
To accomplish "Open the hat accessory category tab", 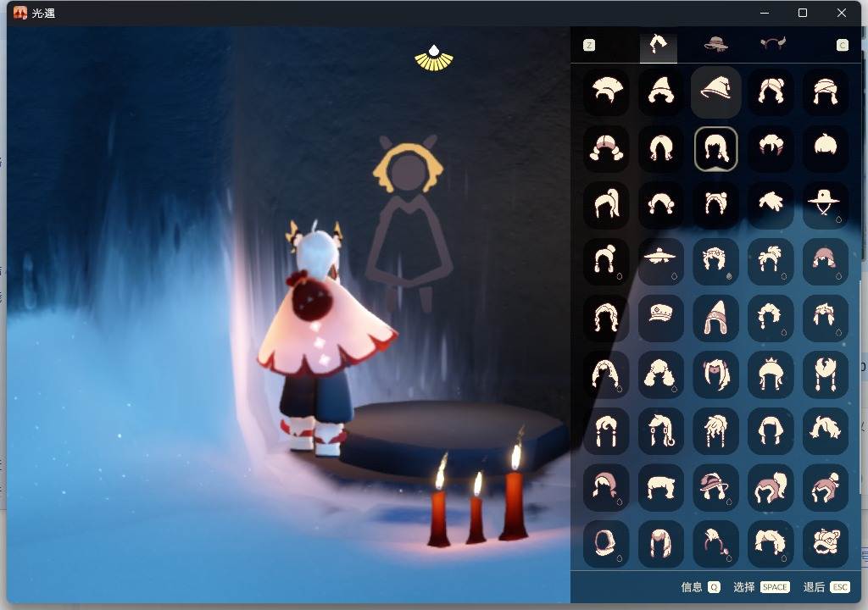I will point(715,44).
